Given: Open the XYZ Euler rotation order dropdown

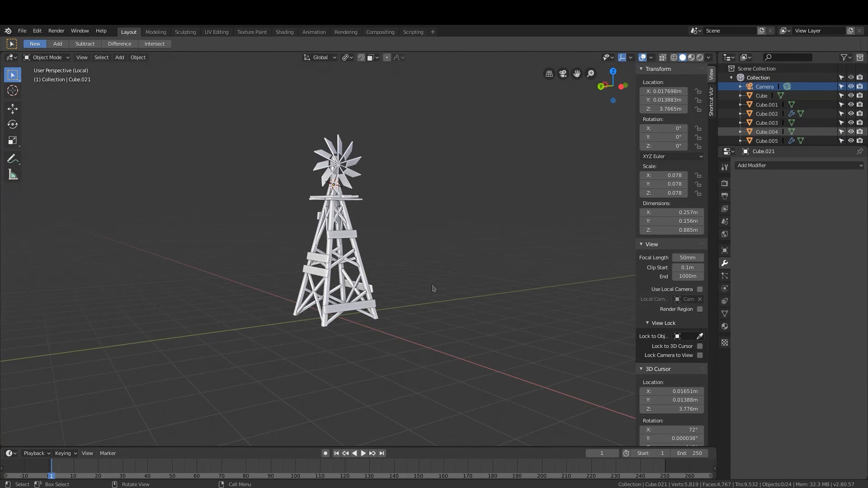Looking at the screenshot, I should coord(672,156).
